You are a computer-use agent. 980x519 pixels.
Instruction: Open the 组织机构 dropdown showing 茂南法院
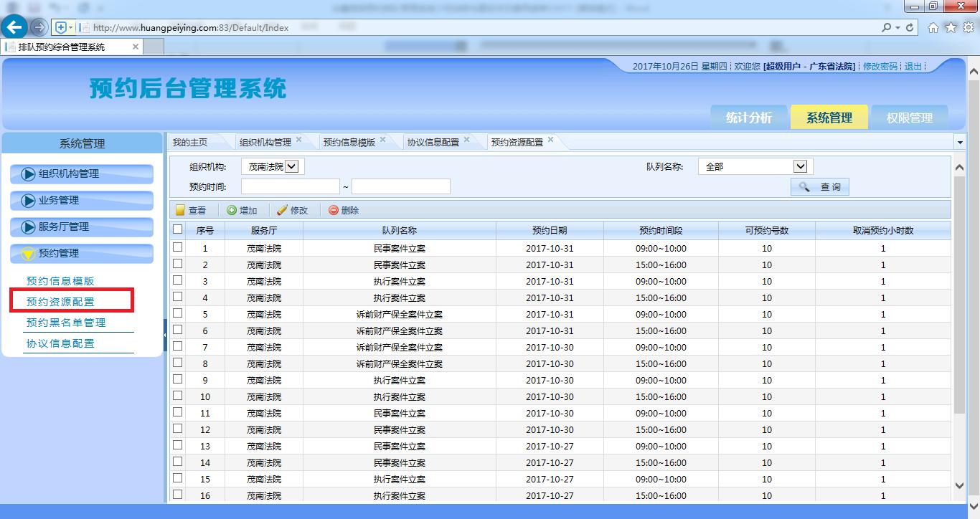(273, 166)
